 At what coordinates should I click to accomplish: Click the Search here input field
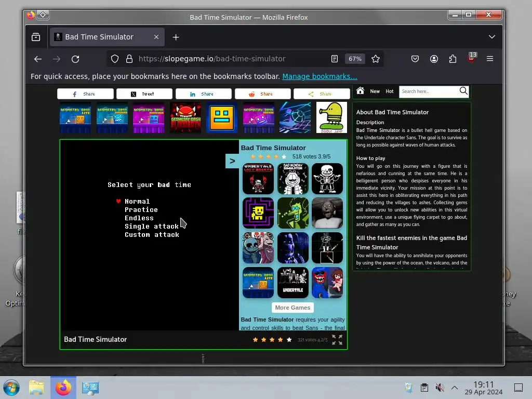429,91
